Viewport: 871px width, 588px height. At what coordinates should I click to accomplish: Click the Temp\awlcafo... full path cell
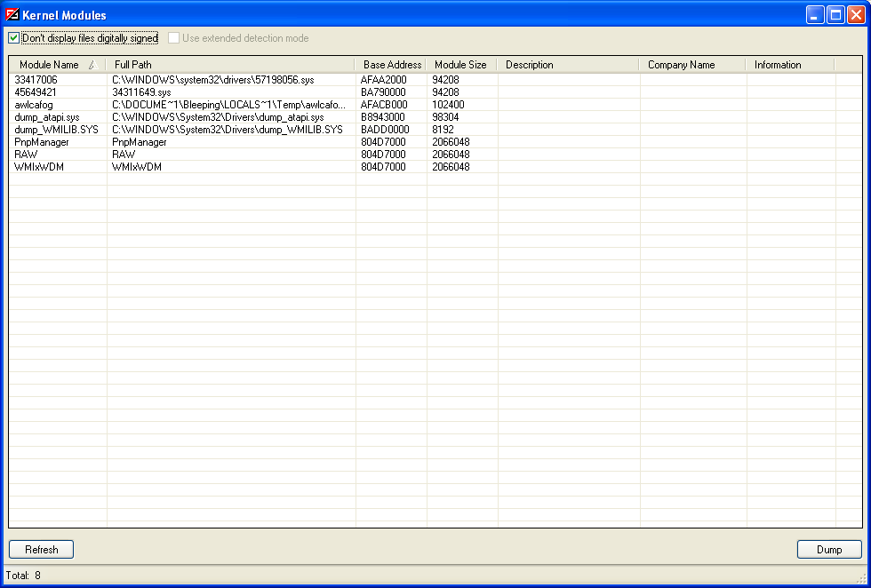[229, 105]
